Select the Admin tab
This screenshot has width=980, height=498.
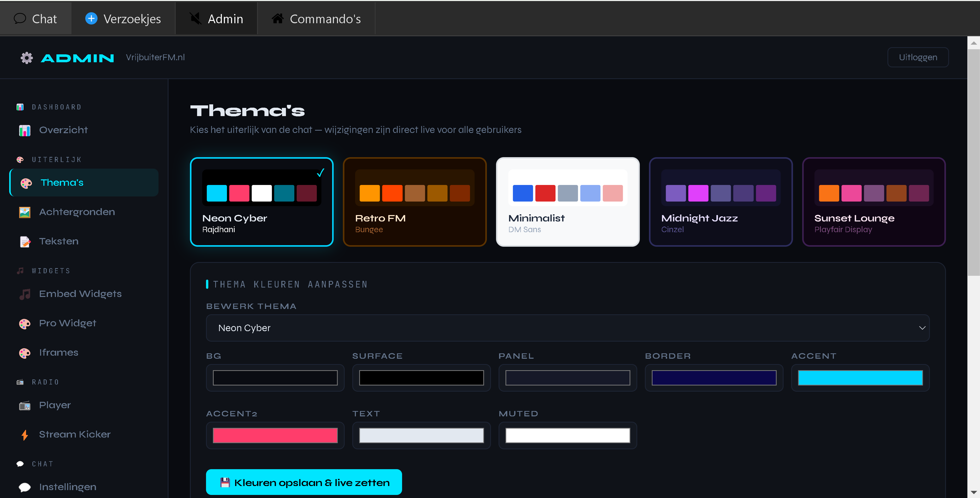[x=216, y=18]
